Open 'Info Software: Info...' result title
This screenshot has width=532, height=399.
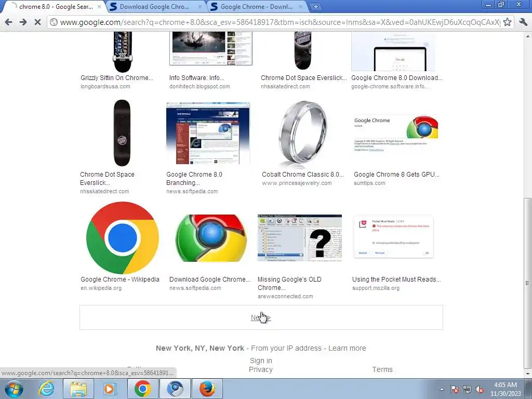point(197,78)
